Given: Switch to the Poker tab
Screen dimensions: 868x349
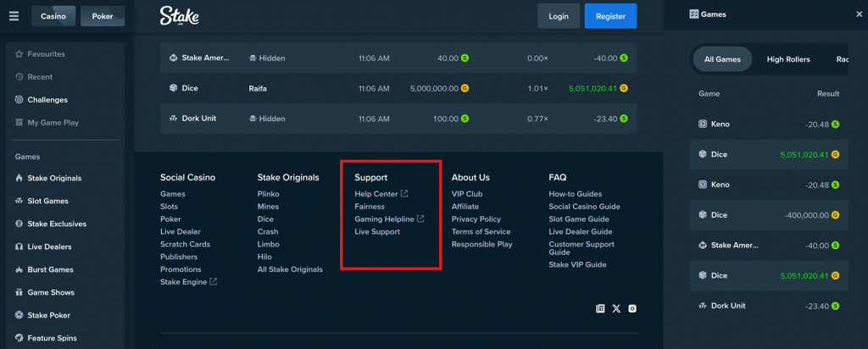Looking at the screenshot, I should click(103, 16).
